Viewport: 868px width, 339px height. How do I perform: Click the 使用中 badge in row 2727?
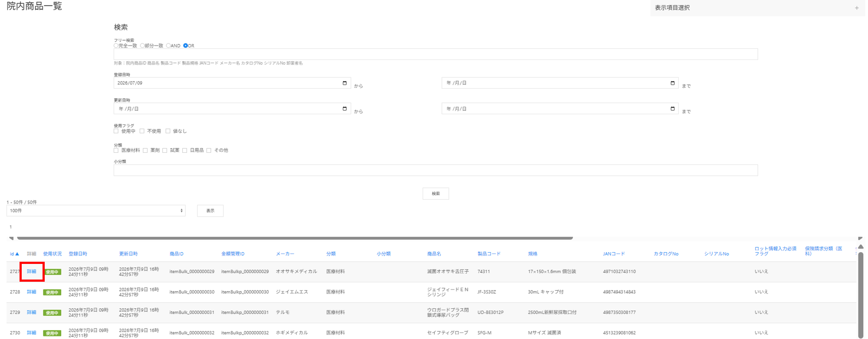[52, 272]
